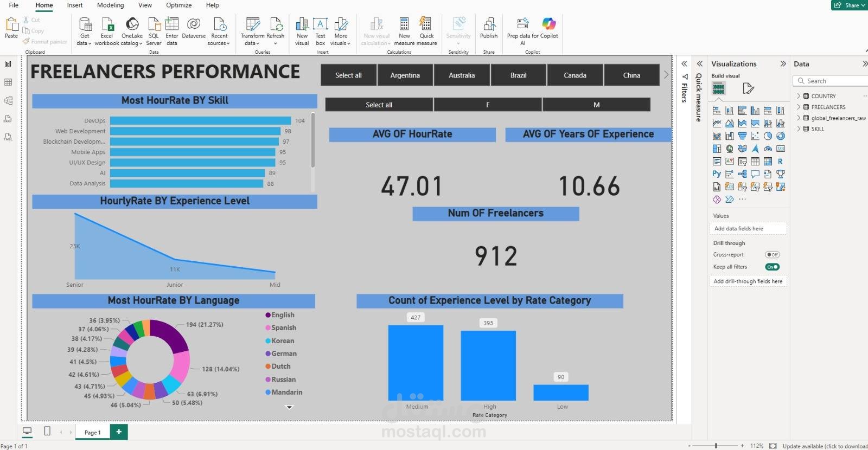Click the zoom in plus button
The image size is (868, 450).
point(742,446)
